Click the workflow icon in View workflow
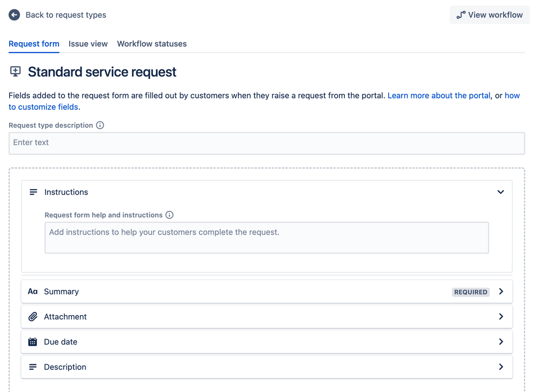 [461, 15]
